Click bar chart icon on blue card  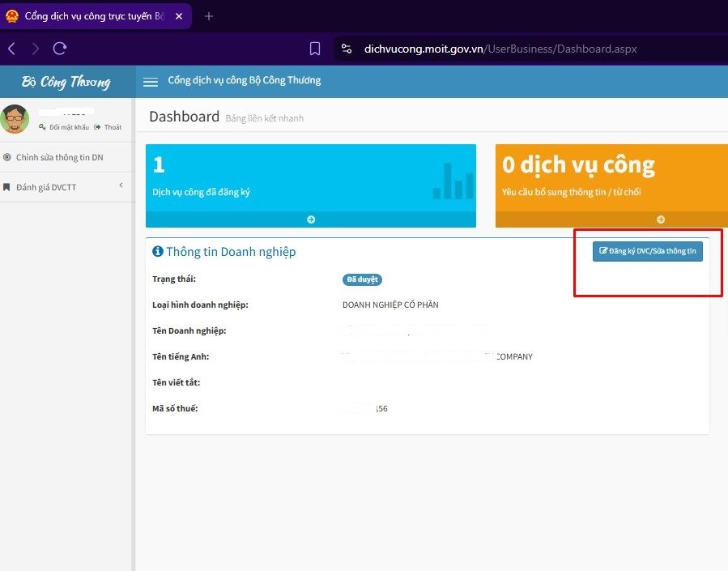pos(453,181)
